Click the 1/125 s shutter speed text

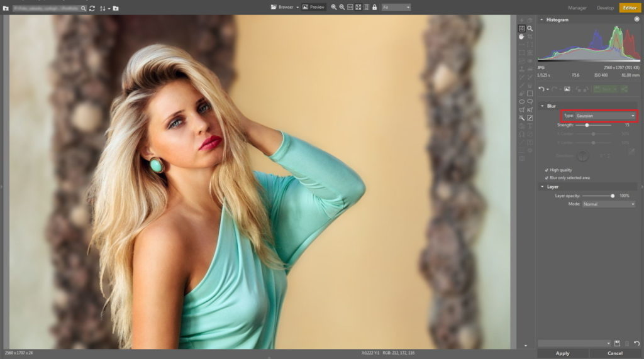click(543, 75)
